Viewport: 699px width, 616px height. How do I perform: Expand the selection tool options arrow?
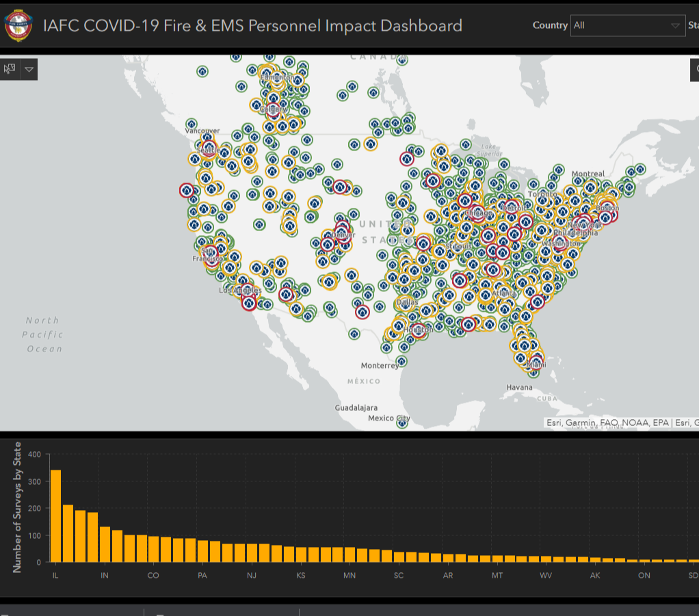pyautogui.click(x=29, y=69)
